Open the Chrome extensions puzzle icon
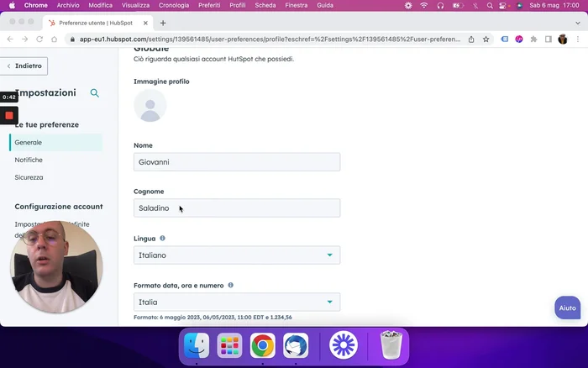 [x=533, y=39]
